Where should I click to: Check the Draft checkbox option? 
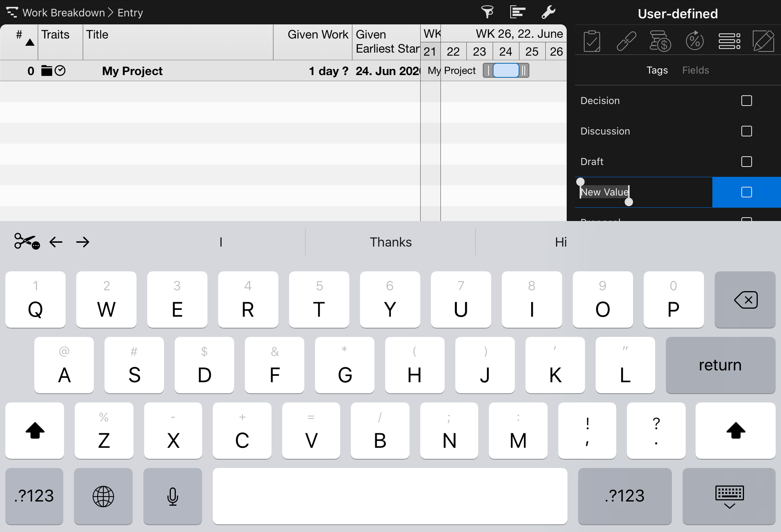click(747, 161)
